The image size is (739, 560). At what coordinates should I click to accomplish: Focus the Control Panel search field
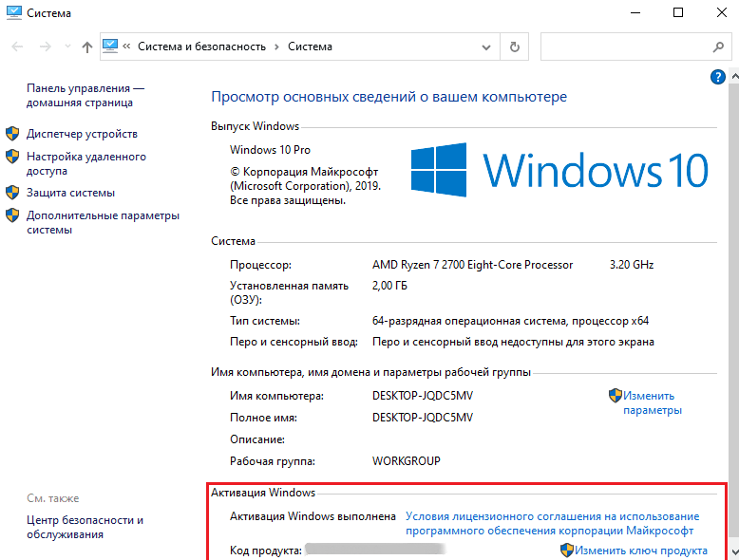point(626,47)
